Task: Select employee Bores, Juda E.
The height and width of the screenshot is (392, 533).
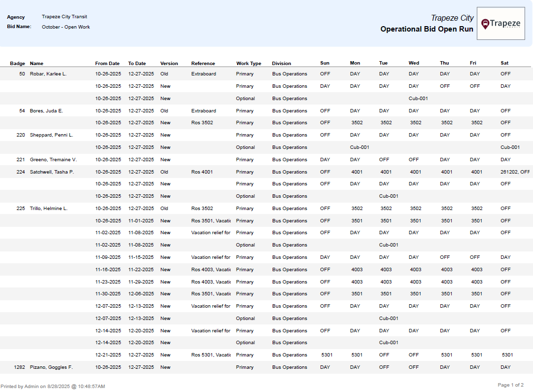Action: [x=48, y=110]
